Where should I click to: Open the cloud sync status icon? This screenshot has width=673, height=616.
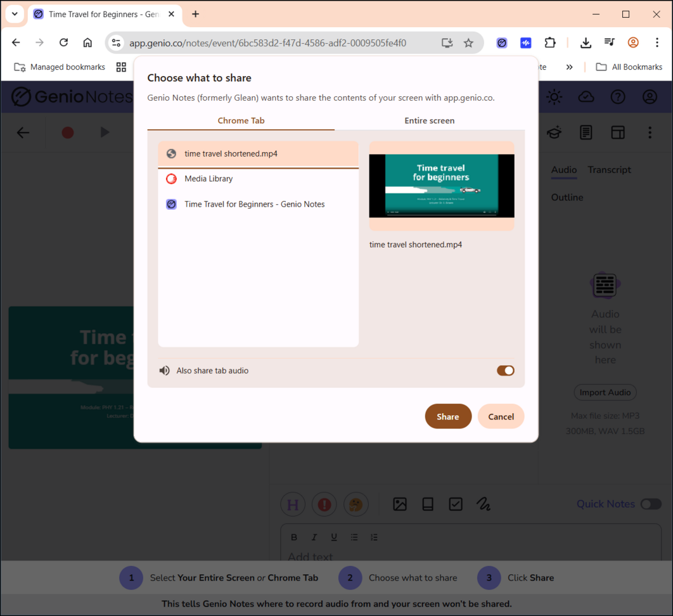(x=586, y=97)
